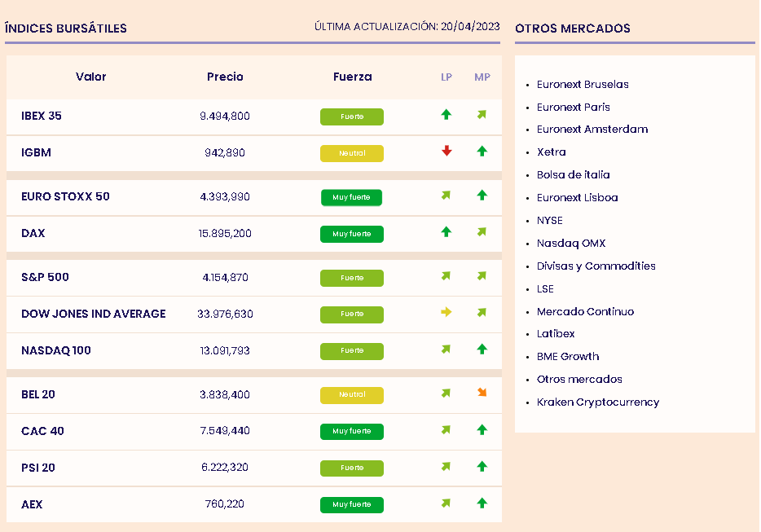Sort by the MP column header
The width and height of the screenshot is (761, 532).
pyautogui.click(x=482, y=77)
